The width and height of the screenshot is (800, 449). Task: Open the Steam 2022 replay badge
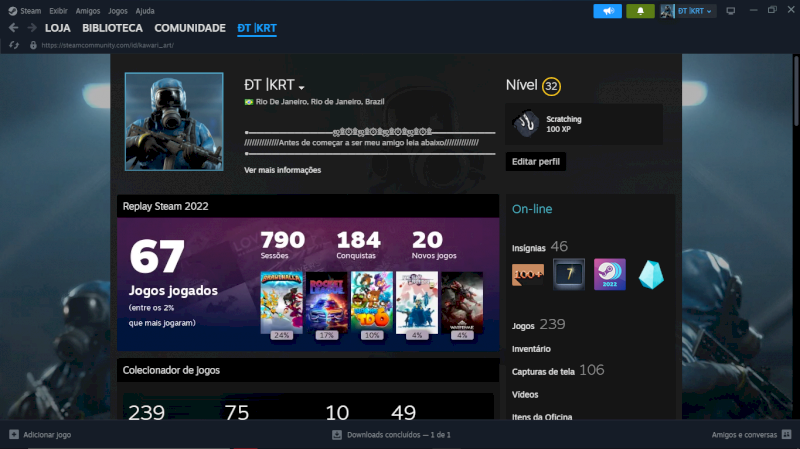pos(610,275)
